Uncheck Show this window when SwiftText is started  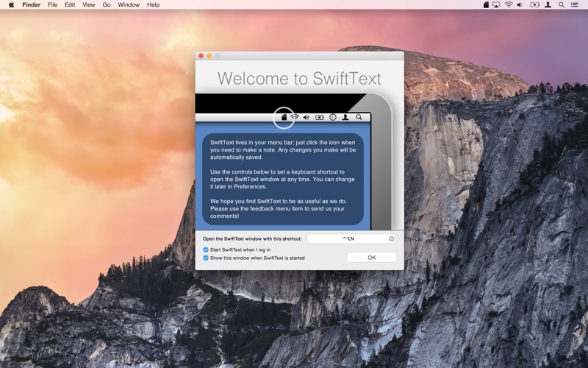(x=206, y=258)
